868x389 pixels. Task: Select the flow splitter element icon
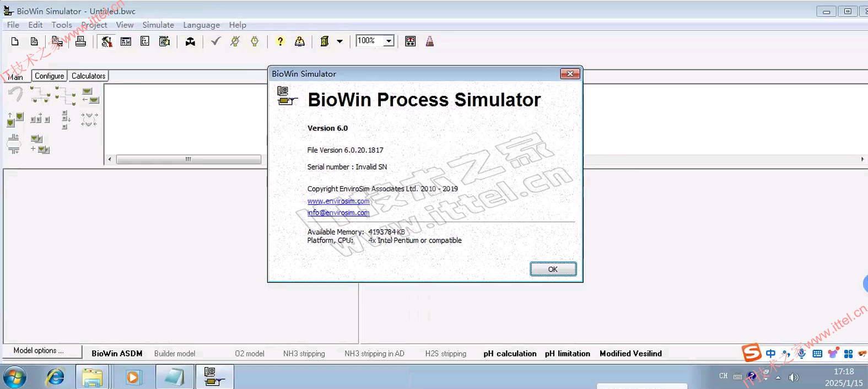pos(40,95)
